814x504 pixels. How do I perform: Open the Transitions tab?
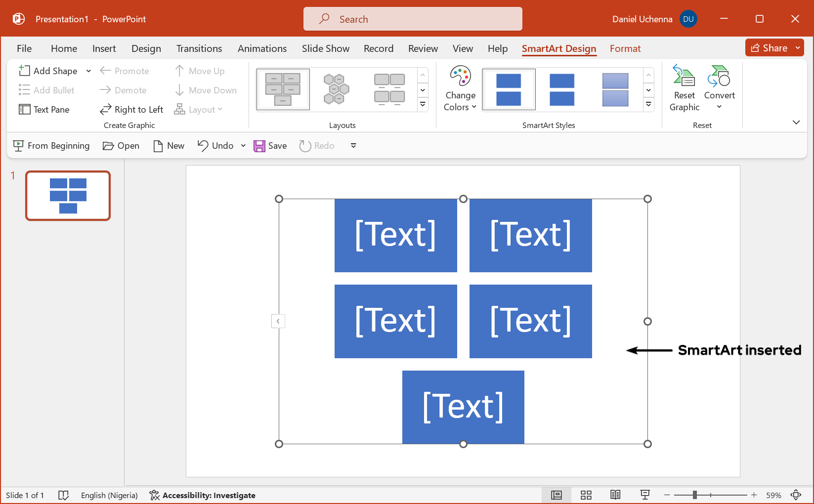[199, 48]
